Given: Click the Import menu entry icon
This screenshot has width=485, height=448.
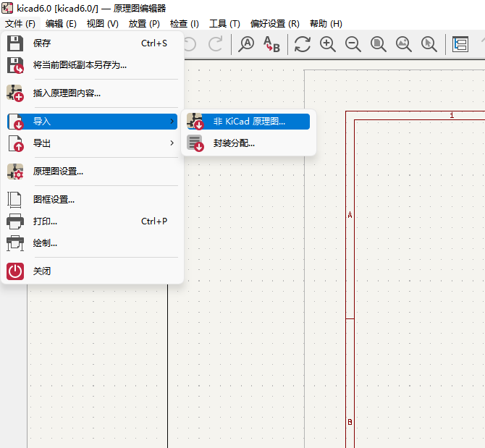Looking at the screenshot, I should pos(15,122).
